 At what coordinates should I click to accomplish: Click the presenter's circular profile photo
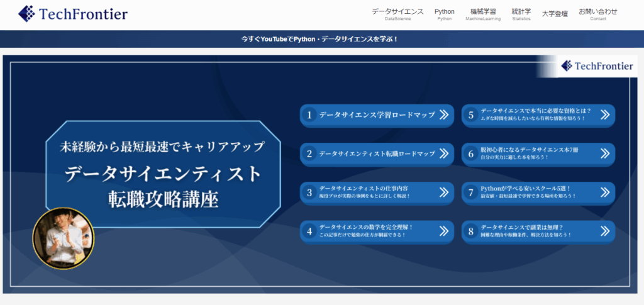click(63, 235)
